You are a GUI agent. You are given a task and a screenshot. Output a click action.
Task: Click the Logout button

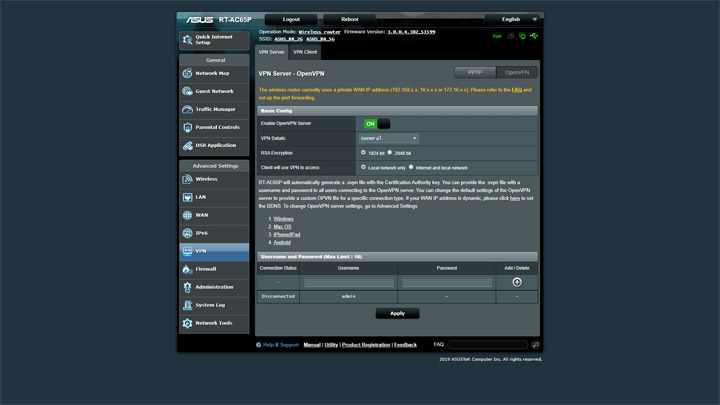(x=291, y=19)
